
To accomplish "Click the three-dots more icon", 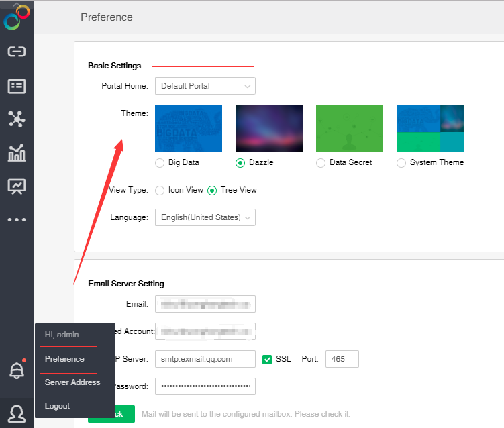I will [x=17, y=219].
